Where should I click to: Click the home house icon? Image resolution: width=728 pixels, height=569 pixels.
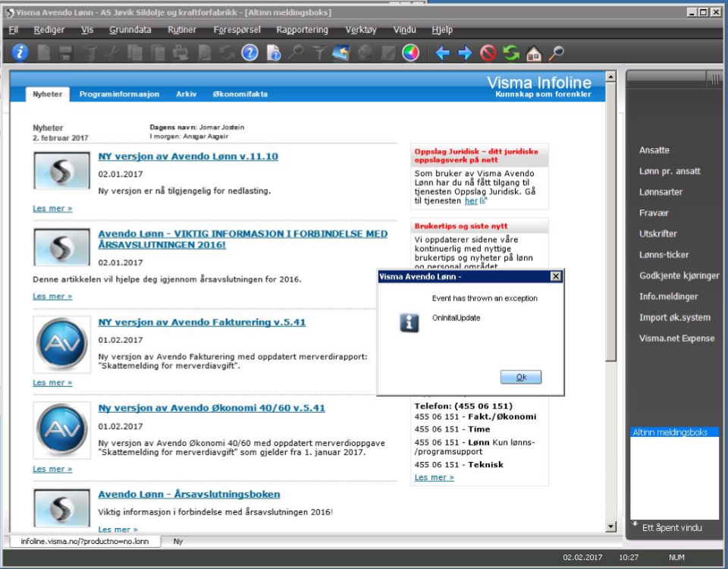[534, 53]
